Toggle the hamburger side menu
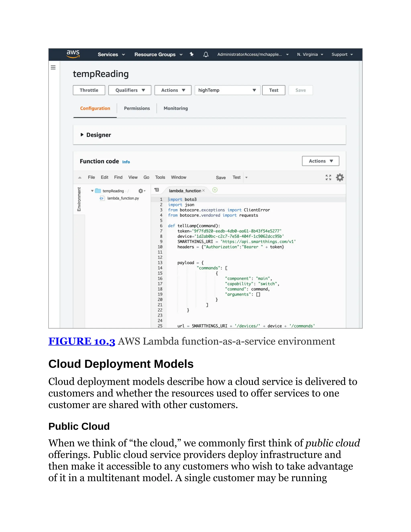This screenshot has width=411, height=532. [53, 67]
